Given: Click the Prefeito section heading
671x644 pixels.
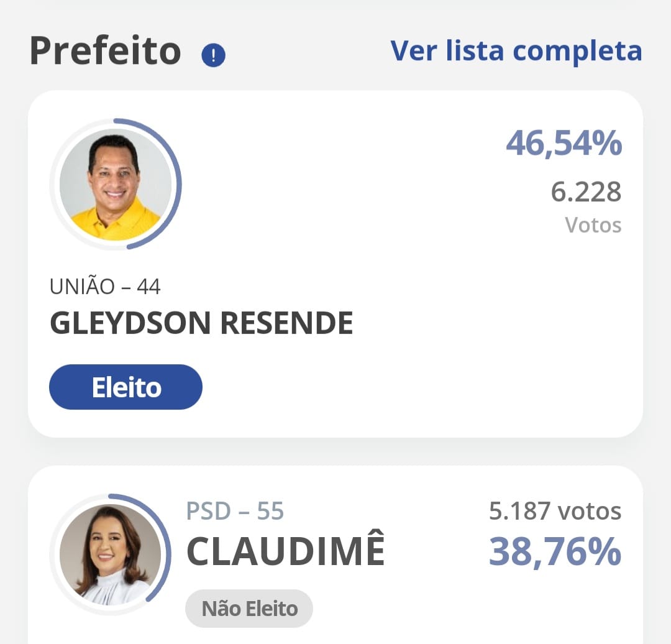Looking at the screenshot, I should (x=105, y=50).
